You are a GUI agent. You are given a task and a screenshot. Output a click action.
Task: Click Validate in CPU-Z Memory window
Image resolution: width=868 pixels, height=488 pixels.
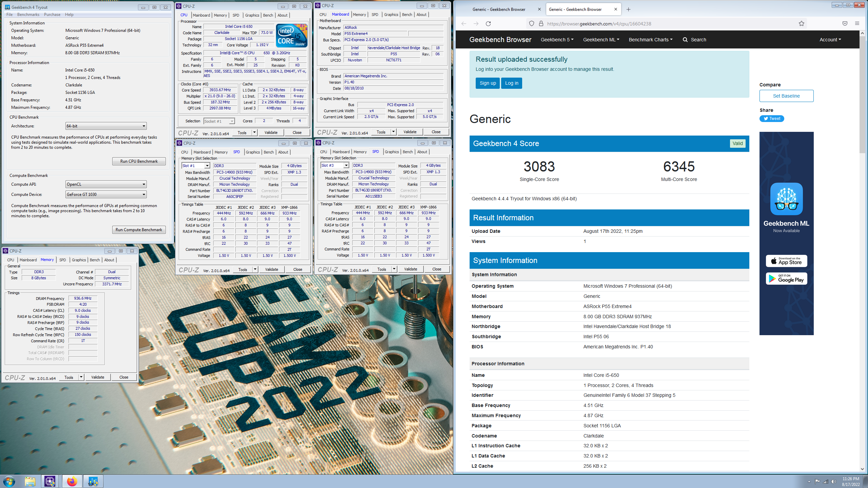[98, 377]
